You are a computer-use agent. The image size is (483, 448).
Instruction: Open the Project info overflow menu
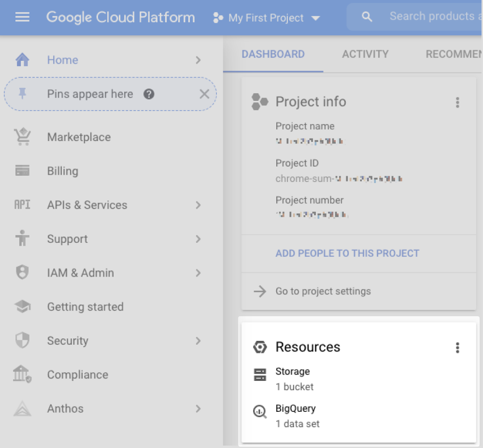coord(457,102)
